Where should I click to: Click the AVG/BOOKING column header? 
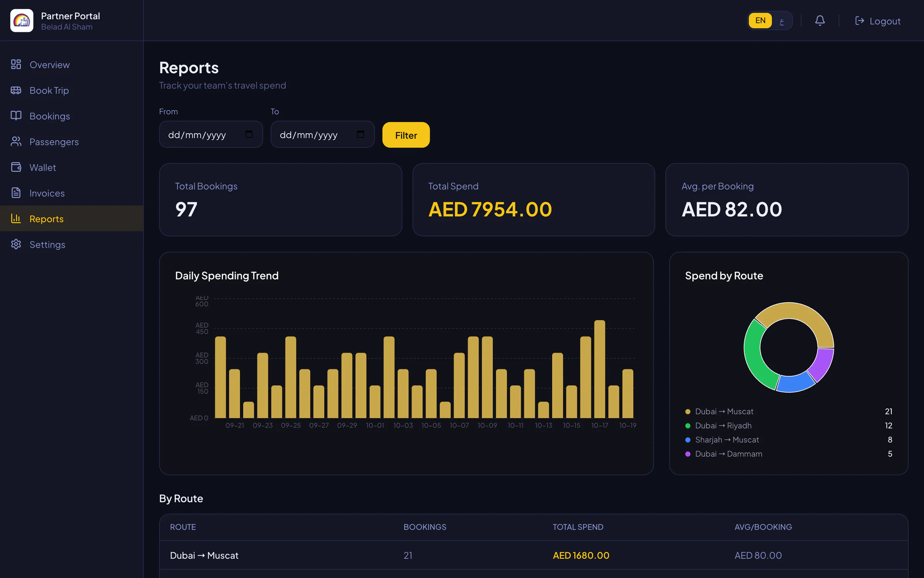763,527
